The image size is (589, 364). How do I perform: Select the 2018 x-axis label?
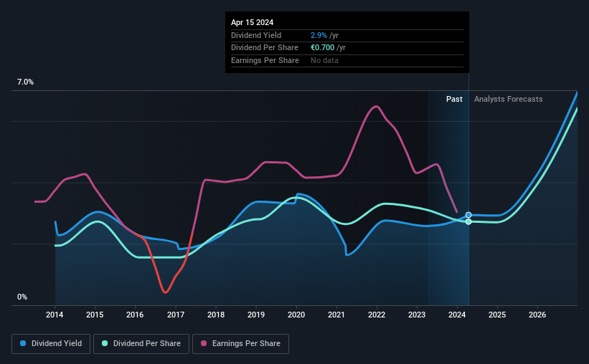(x=216, y=315)
